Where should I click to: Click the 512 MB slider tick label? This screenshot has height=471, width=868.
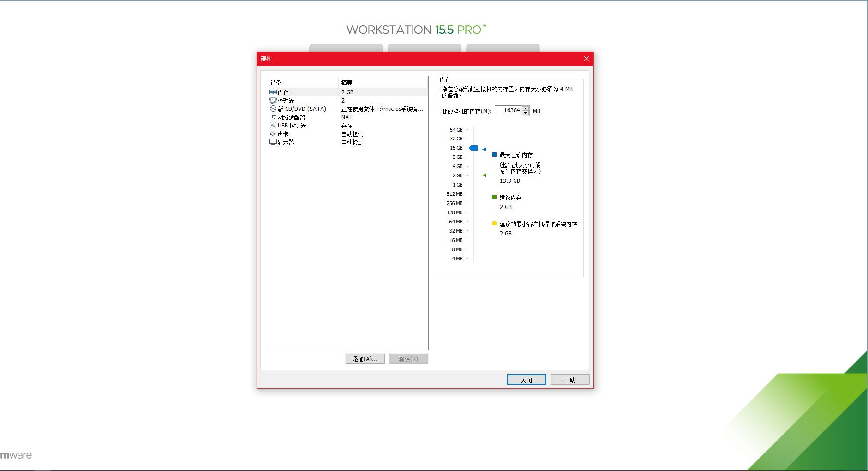pos(455,194)
